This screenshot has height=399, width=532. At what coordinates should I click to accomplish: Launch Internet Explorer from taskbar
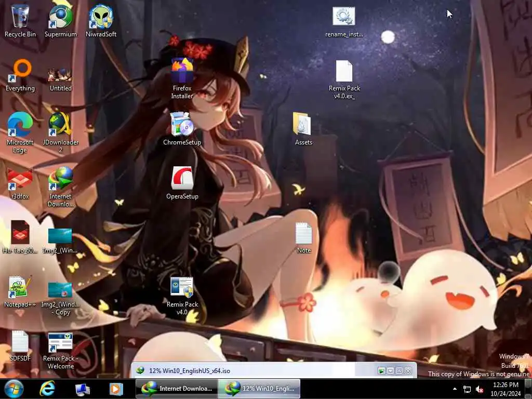click(x=47, y=389)
